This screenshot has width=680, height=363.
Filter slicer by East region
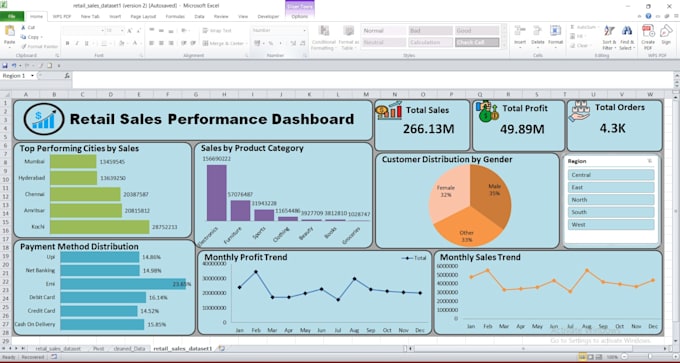click(x=611, y=187)
